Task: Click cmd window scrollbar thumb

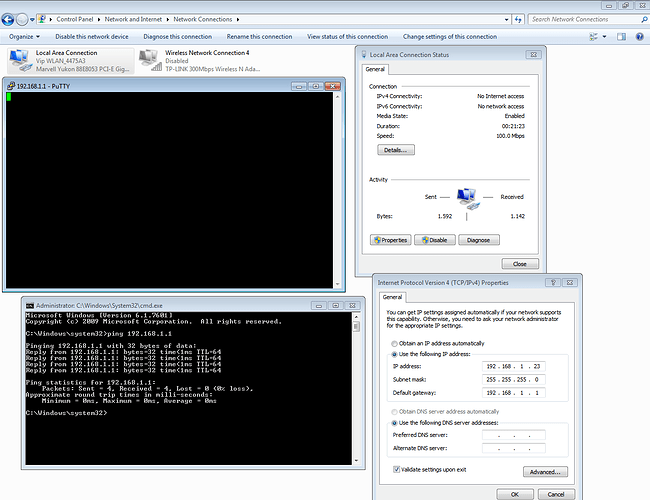Action: point(356,327)
